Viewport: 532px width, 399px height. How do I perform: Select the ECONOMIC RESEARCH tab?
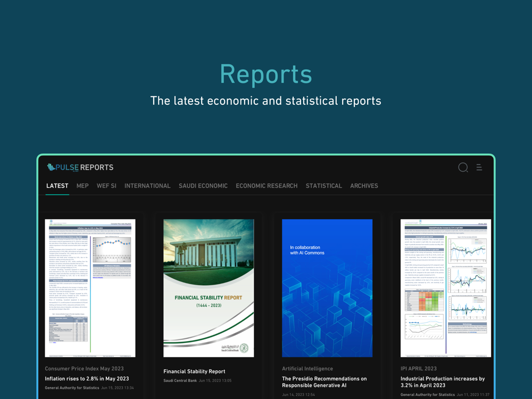point(267,186)
